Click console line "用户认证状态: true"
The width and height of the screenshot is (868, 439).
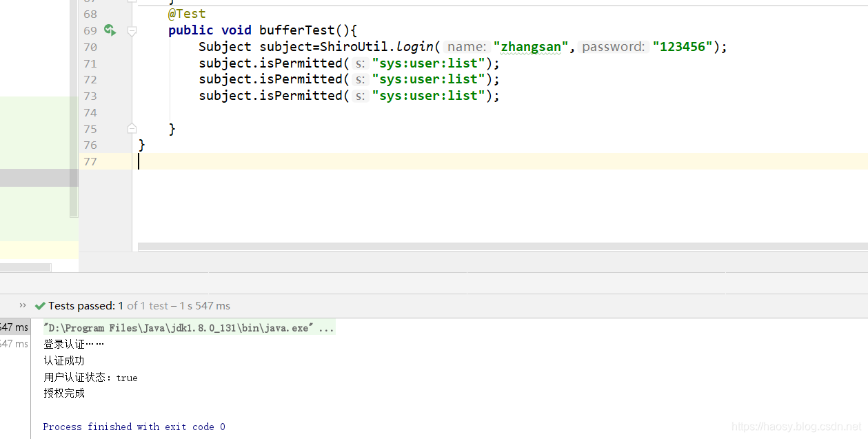click(90, 377)
